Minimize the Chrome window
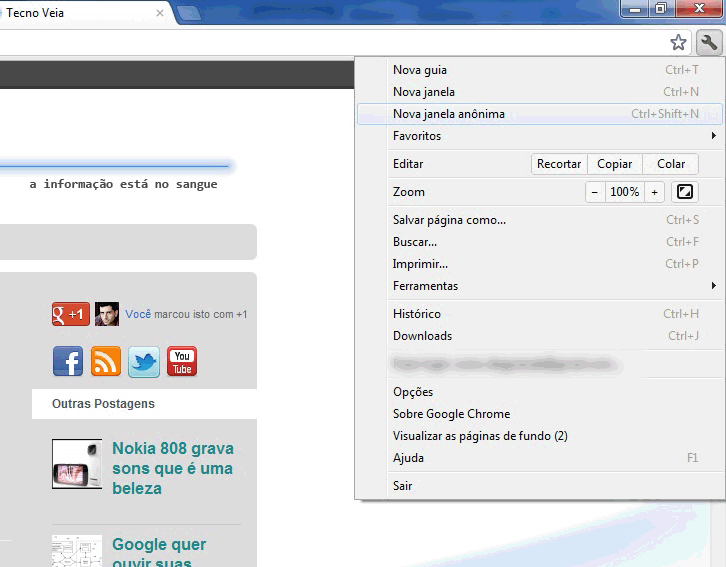This screenshot has height=567, width=726. click(635, 8)
